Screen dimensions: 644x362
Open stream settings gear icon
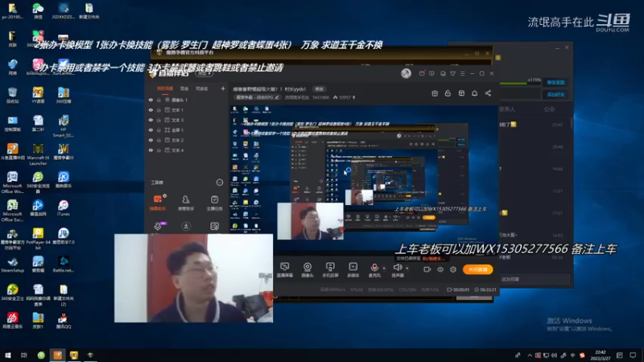click(453, 269)
